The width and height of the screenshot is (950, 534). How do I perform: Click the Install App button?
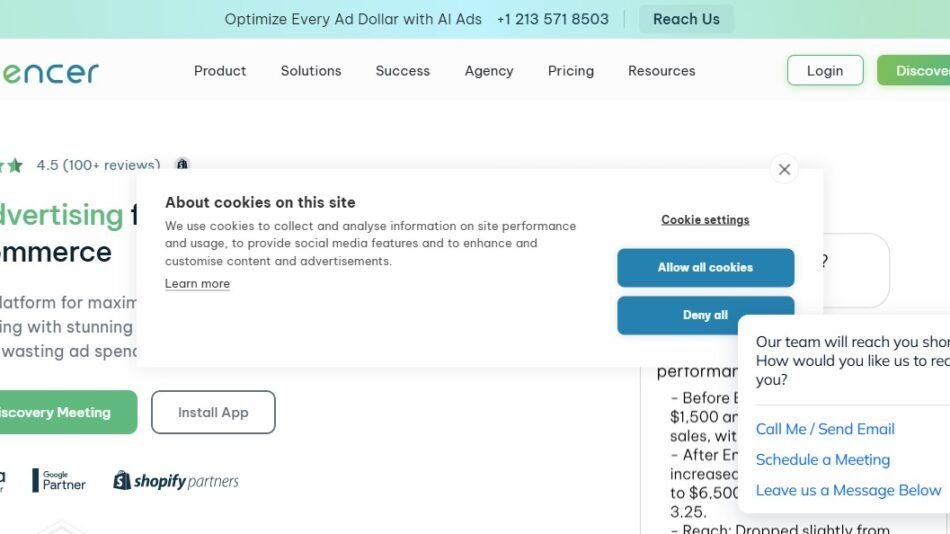click(213, 412)
